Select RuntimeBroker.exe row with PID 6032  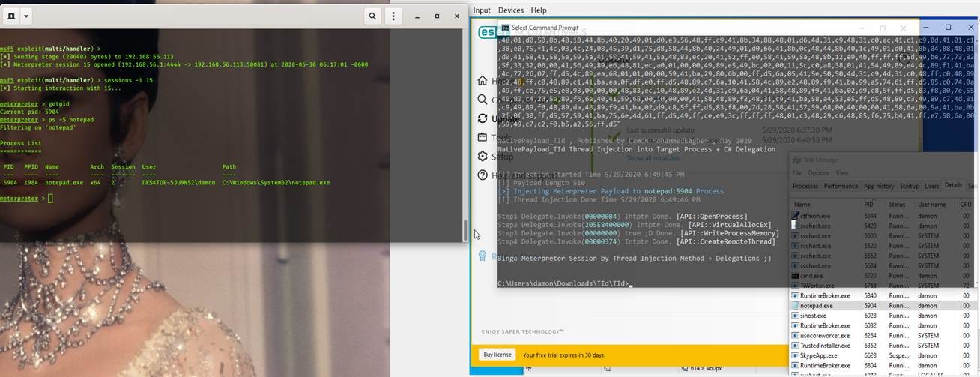tap(884, 326)
